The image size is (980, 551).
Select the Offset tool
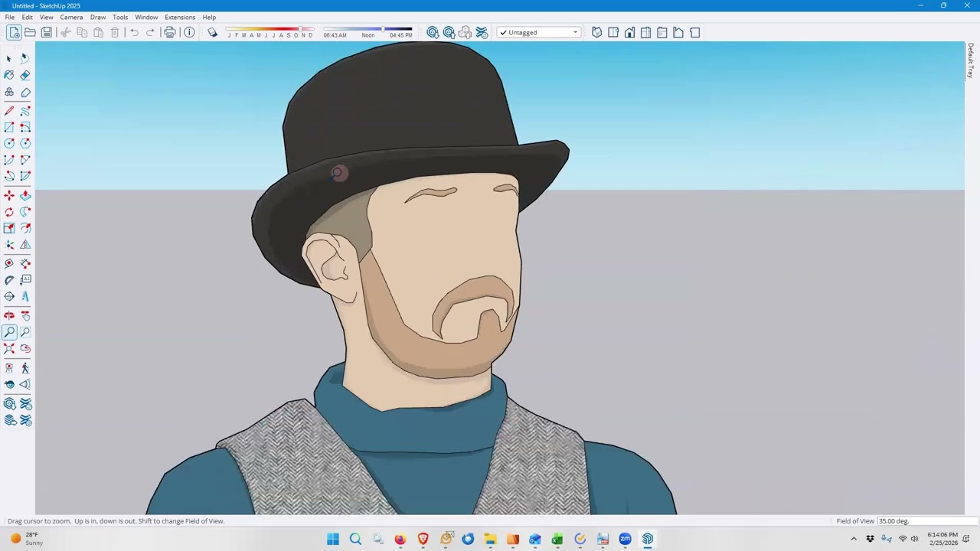25,228
